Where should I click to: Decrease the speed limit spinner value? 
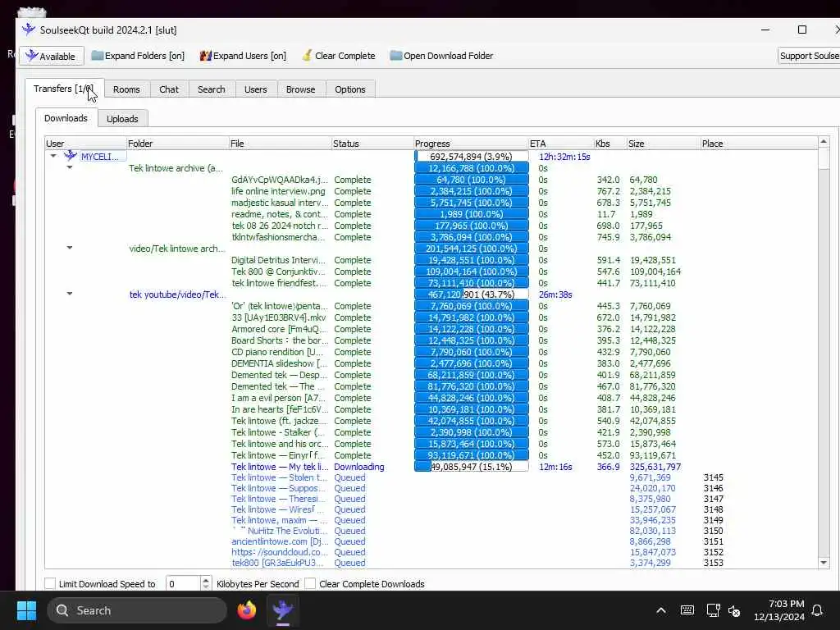click(x=206, y=587)
